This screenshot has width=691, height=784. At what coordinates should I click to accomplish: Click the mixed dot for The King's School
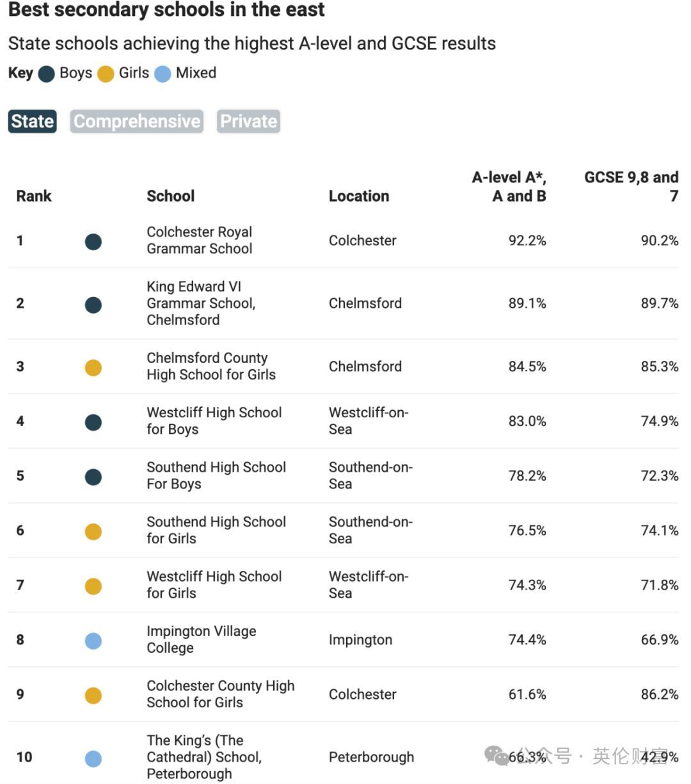(x=93, y=758)
